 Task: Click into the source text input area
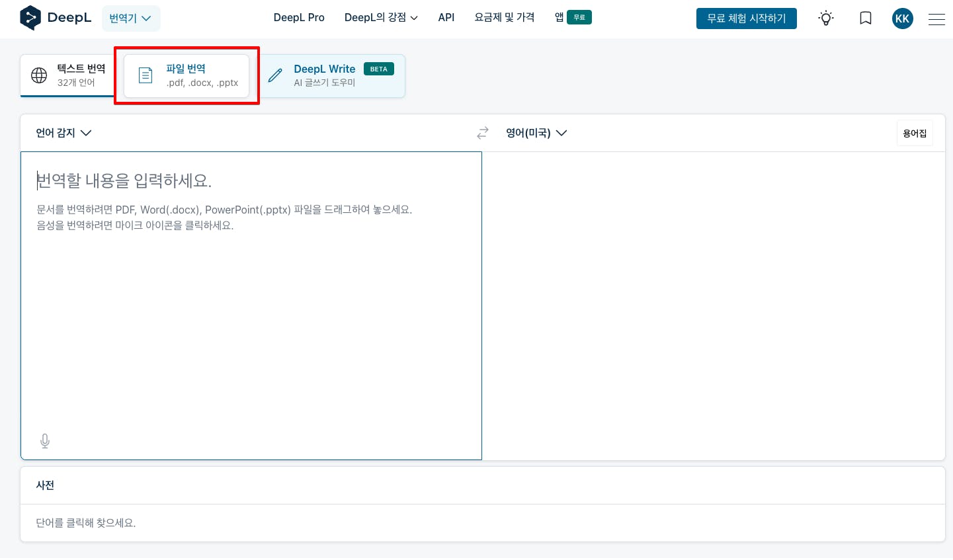251,305
